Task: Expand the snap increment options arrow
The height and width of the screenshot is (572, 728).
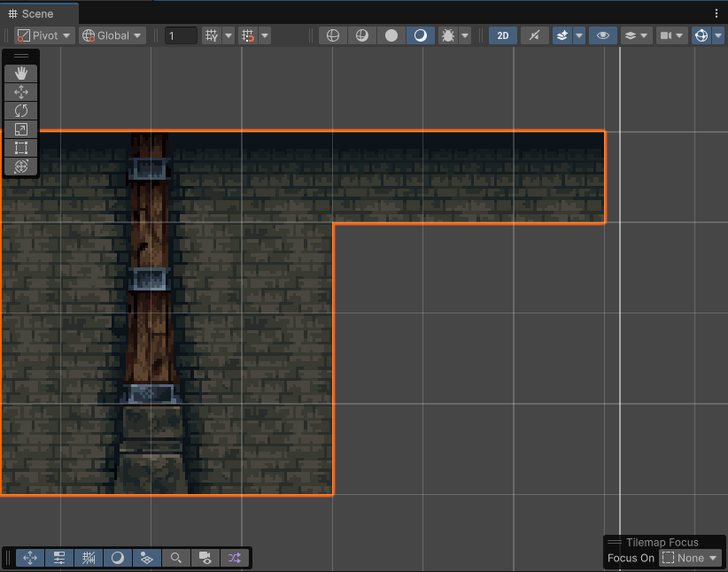Action: point(265,35)
